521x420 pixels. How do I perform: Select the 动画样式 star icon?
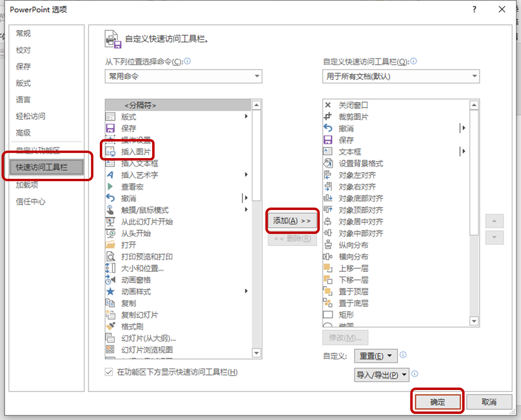[110, 291]
